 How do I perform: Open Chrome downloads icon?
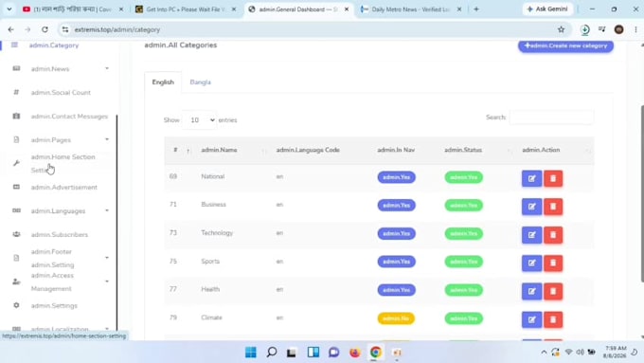(x=585, y=29)
